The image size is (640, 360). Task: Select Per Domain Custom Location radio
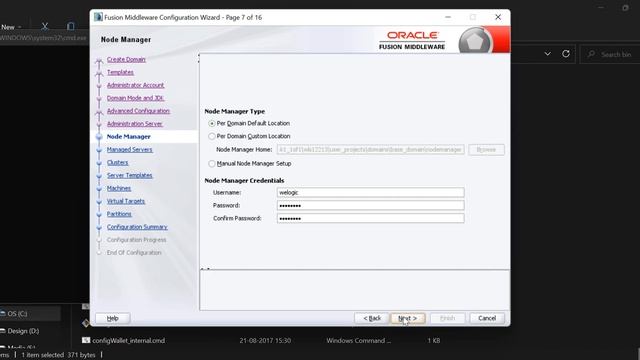click(x=211, y=136)
